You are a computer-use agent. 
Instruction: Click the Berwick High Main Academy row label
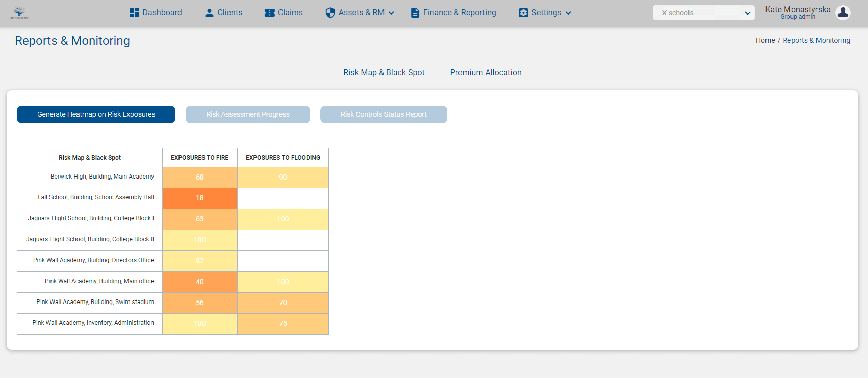pos(102,177)
